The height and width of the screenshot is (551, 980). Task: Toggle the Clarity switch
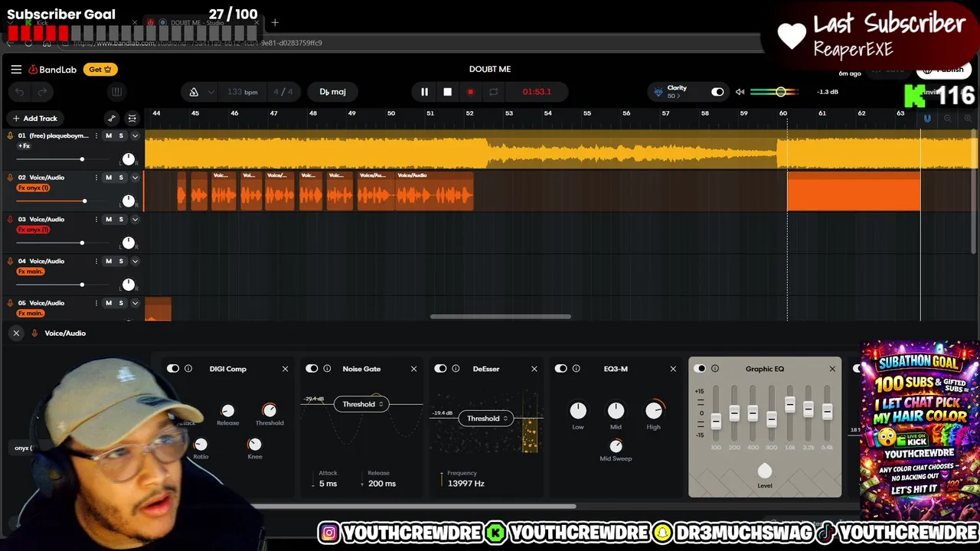pyautogui.click(x=717, y=92)
